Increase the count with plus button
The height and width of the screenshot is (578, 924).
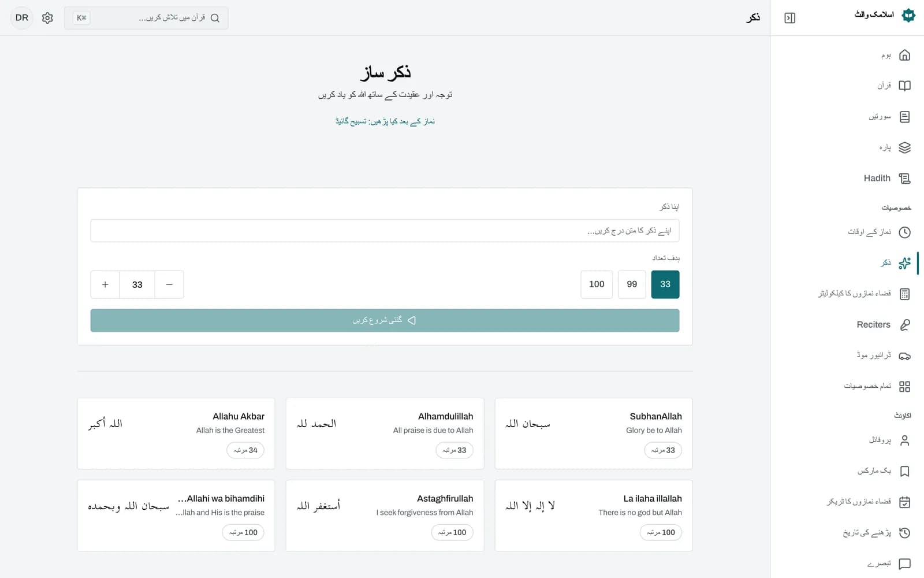(x=105, y=284)
